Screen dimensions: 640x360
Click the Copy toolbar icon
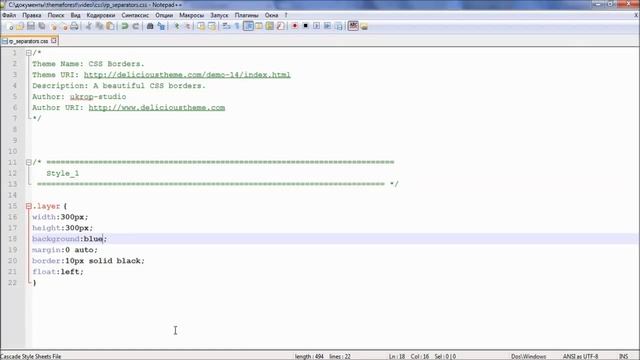tap(99, 27)
